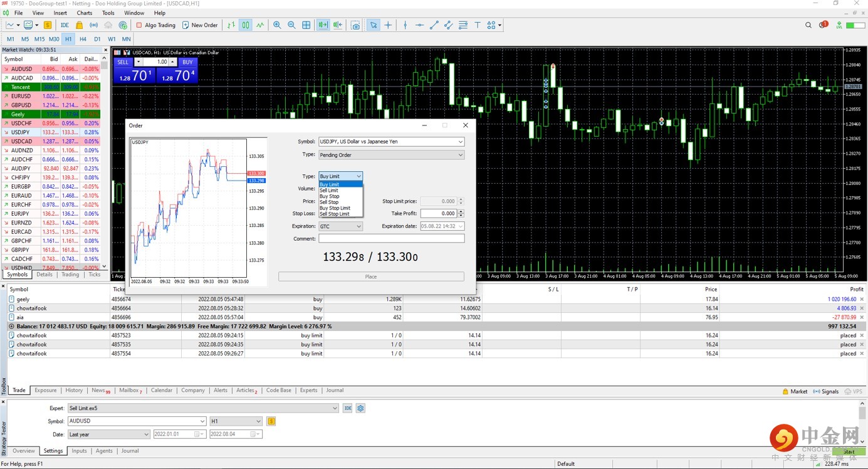Viewport: 868px width, 469px height.
Task: Expand the Symbol dropdown in Order dialog
Action: click(461, 142)
